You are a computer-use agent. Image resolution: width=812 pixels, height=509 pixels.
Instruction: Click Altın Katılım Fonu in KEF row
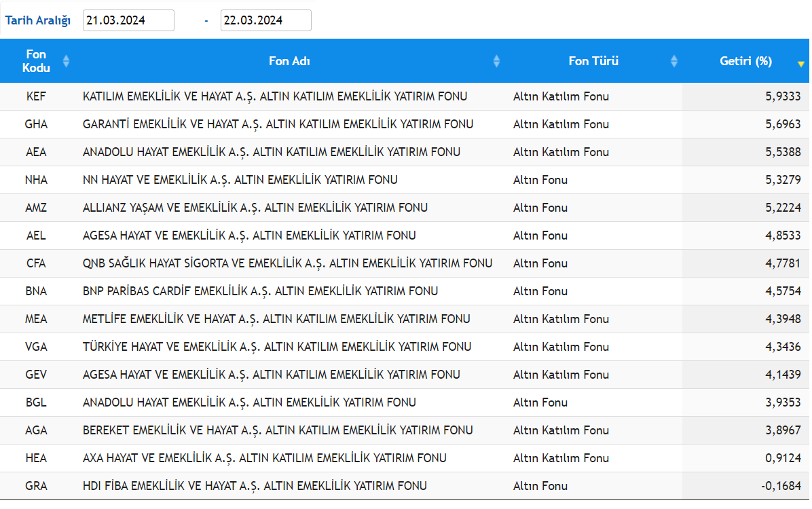561,96
